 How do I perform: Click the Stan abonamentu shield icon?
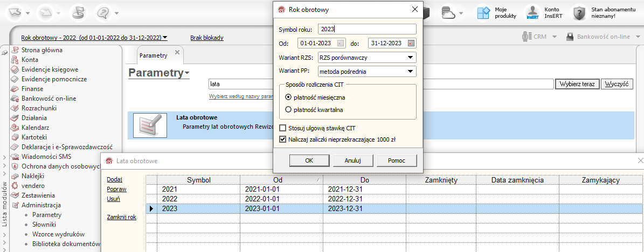[x=579, y=13]
